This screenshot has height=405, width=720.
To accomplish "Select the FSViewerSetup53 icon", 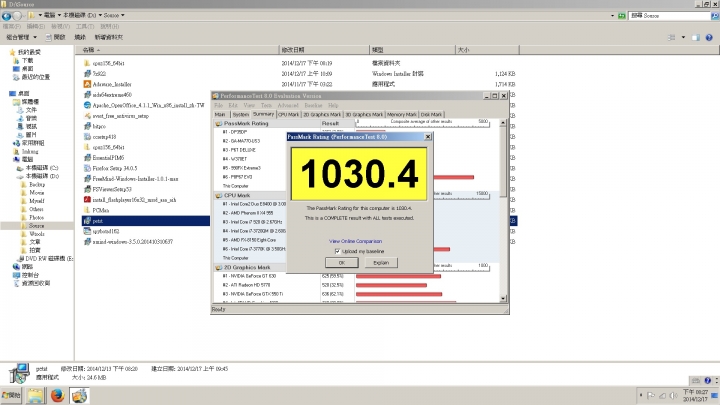I will (x=87, y=189).
